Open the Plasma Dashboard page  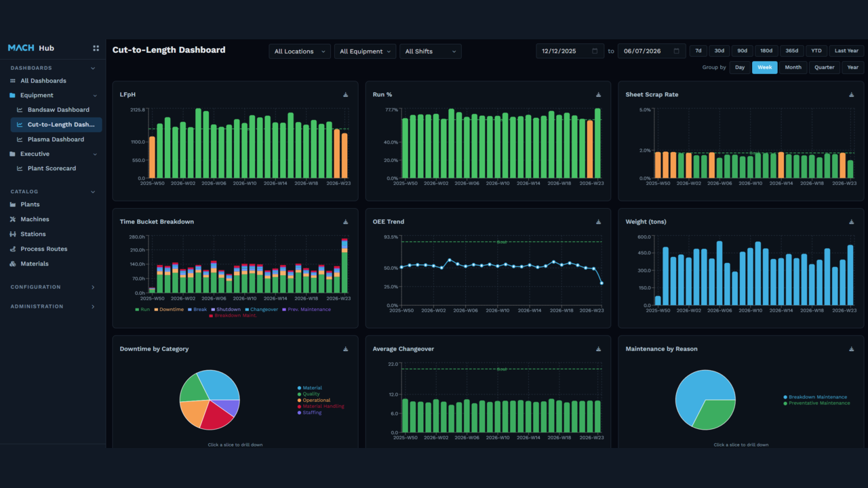tap(56, 140)
